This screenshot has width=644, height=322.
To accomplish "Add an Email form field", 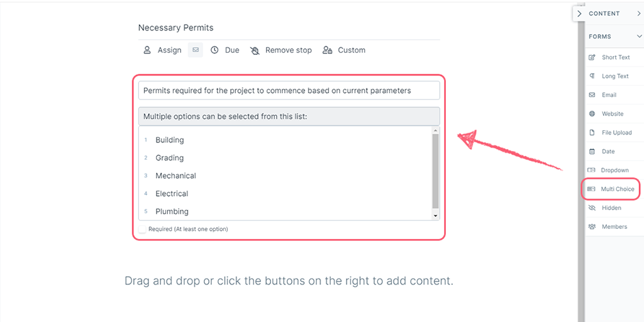I will 608,95.
